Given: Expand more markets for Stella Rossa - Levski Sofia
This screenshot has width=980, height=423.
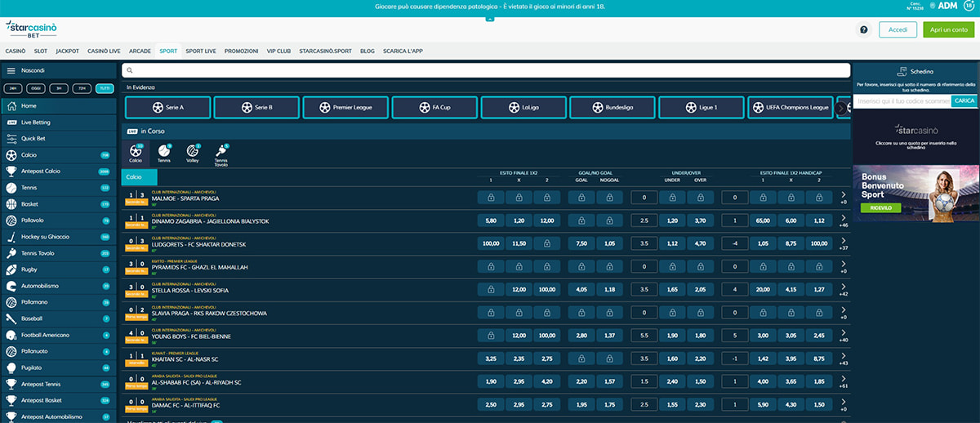Looking at the screenshot, I should coord(843,289).
